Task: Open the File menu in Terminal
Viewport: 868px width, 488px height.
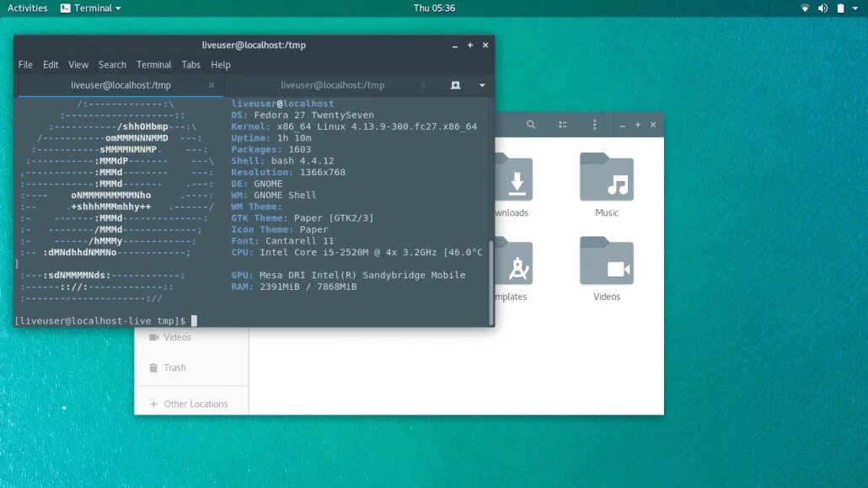Action: pos(25,65)
